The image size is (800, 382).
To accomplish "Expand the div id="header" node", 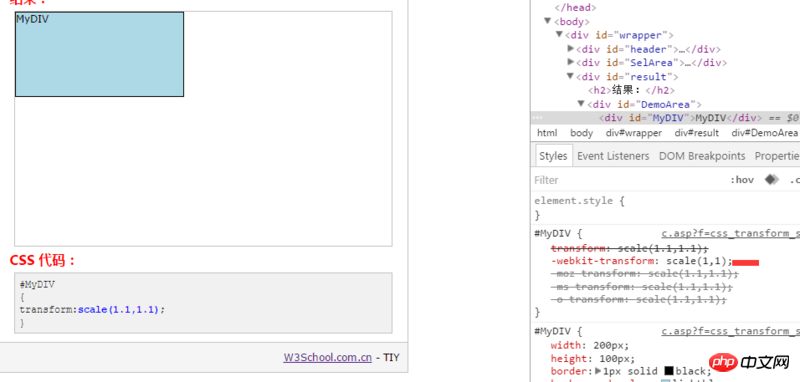I will point(570,48).
